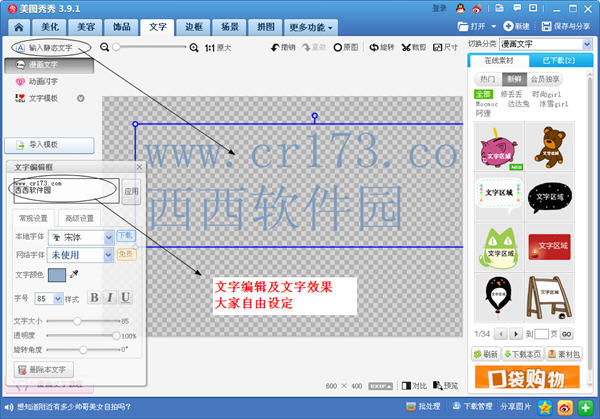Go to the previous material page arrow

pos(501,334)
